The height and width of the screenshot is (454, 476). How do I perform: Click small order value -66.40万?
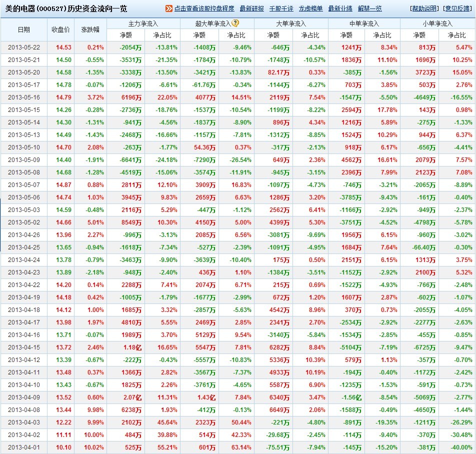pyautogui.click(x=424, y=247)
